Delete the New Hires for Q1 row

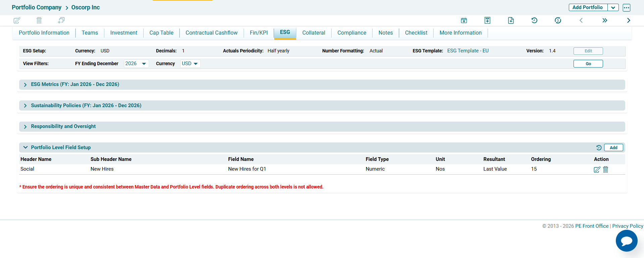tap(606, 170)
